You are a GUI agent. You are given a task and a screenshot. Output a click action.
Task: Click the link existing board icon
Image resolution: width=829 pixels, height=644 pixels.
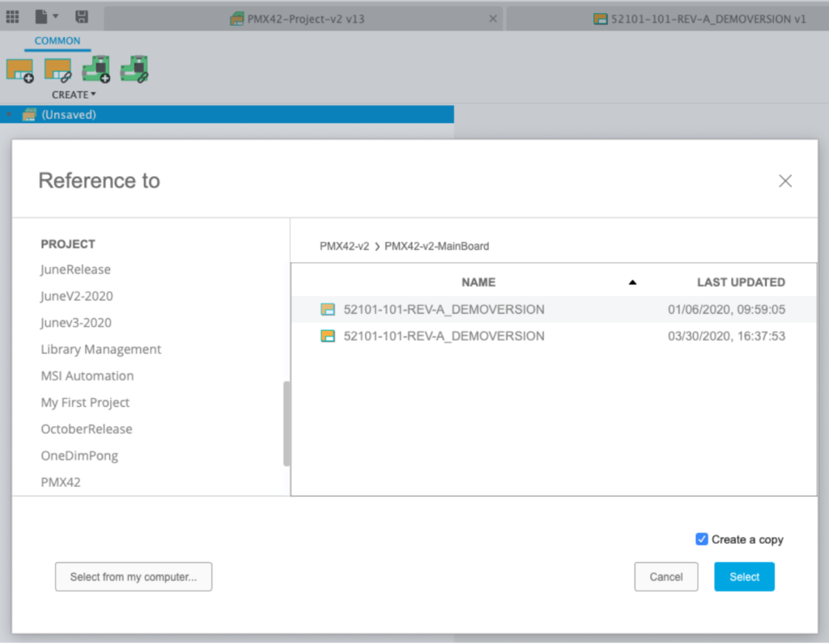pos(57,69)
